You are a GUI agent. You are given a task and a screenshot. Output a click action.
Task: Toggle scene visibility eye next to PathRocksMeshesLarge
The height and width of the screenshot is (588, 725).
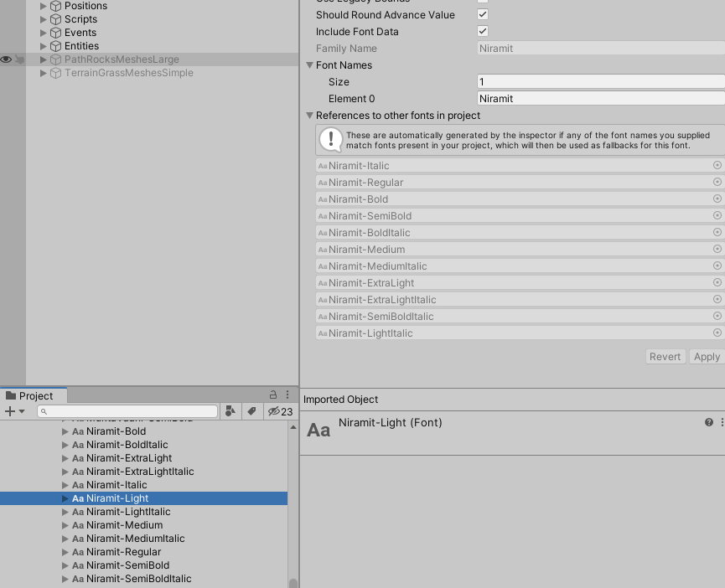click(x=5, y=59)
